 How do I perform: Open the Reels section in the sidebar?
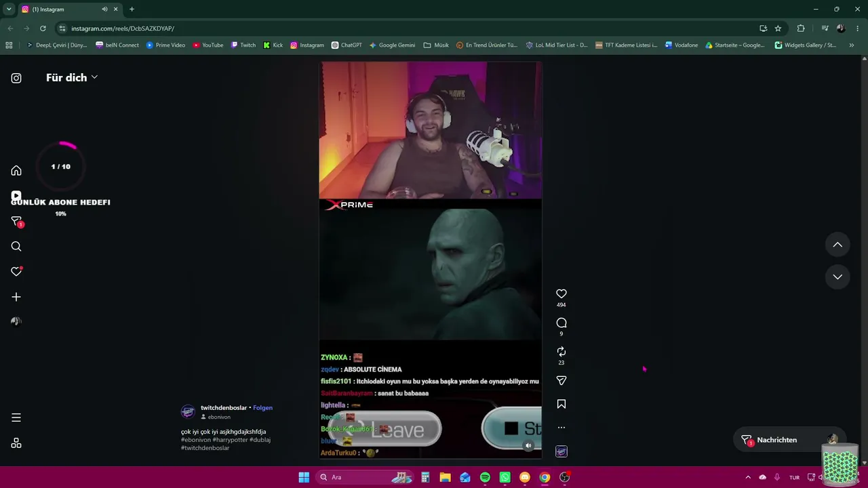tap(16, 196)
